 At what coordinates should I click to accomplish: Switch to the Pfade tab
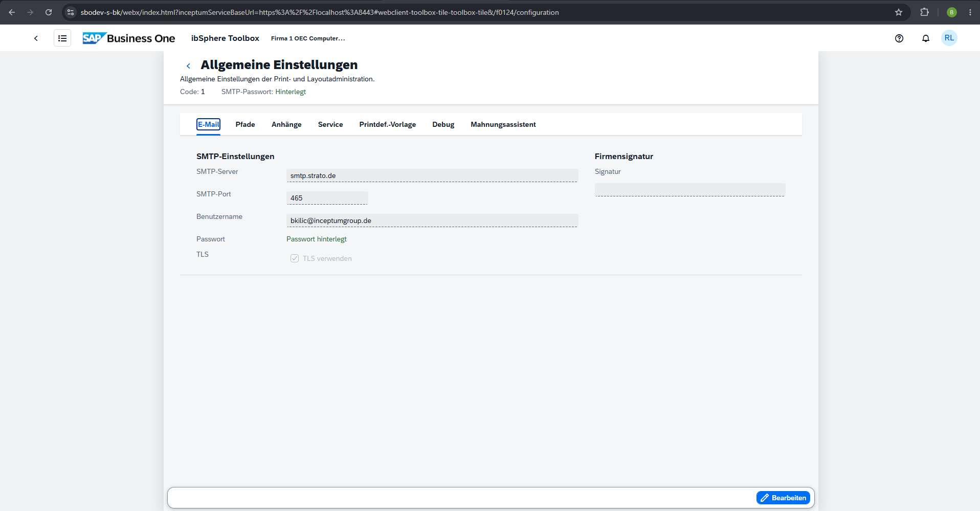coord(246,124)
